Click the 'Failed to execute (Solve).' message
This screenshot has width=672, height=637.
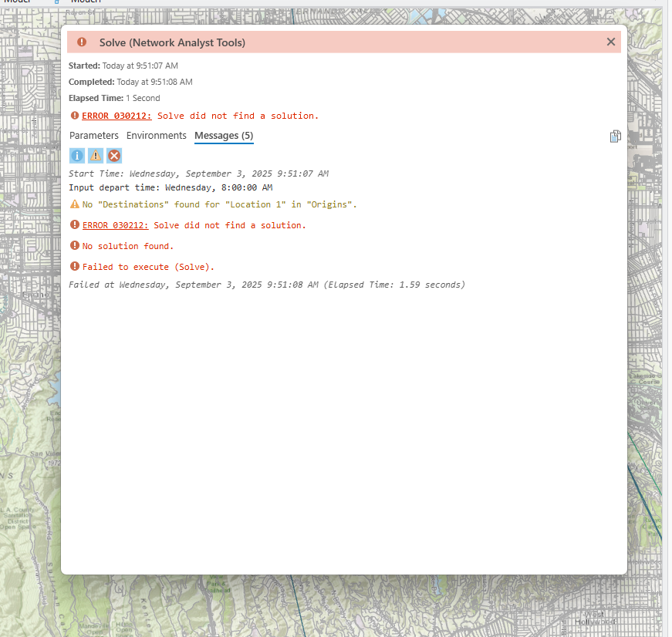148,267
